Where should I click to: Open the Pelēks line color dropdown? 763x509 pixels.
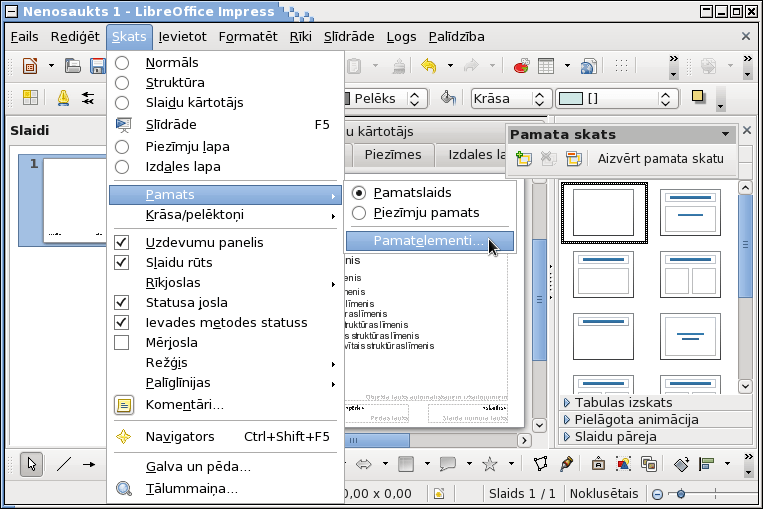(x=414, y=99)
